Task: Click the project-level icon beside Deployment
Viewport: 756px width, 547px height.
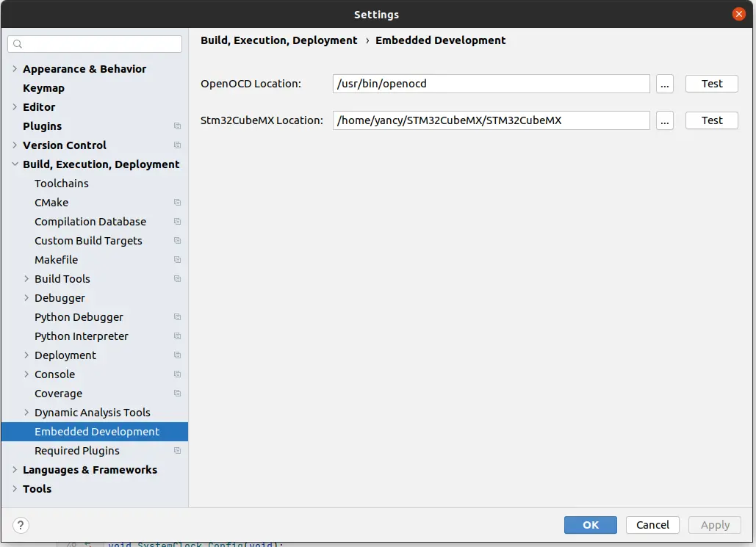Action: click(x=178, y=355)
